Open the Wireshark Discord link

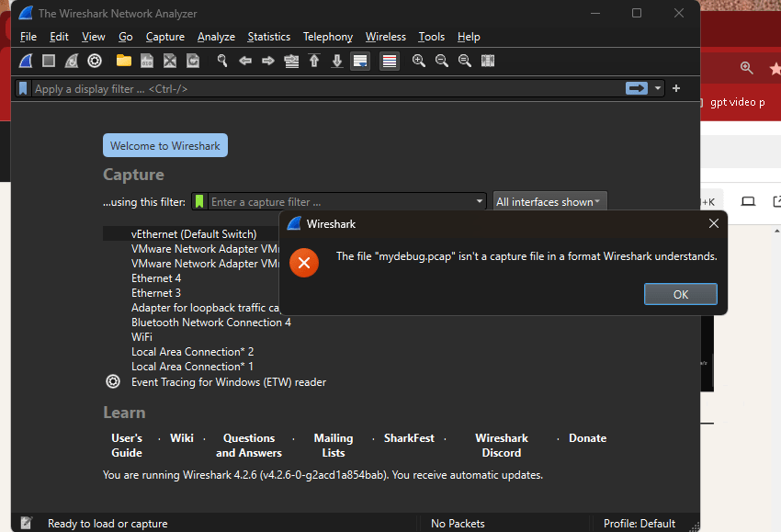tap(502, 446)
